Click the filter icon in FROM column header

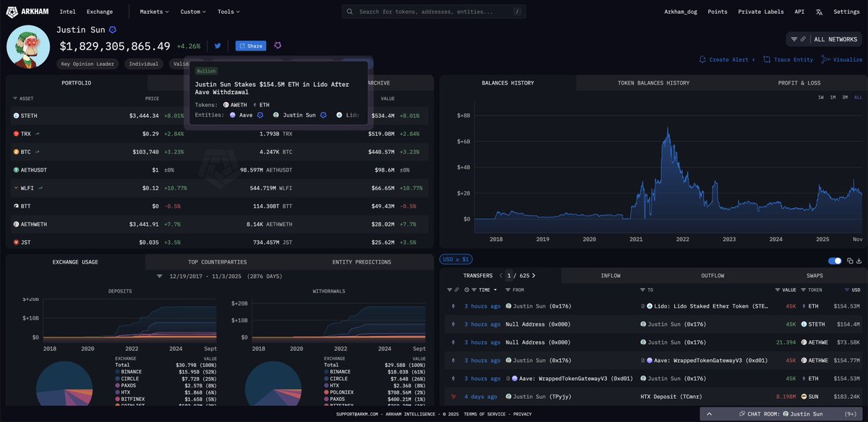[x=508, y=290]
